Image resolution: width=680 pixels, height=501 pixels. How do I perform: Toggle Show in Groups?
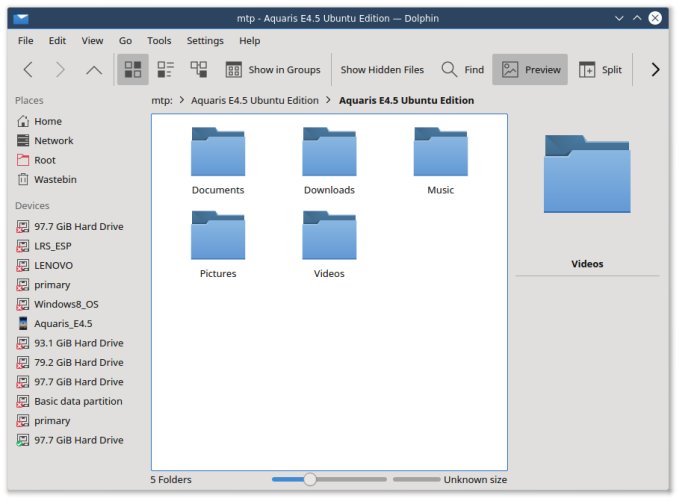[273, 70]
